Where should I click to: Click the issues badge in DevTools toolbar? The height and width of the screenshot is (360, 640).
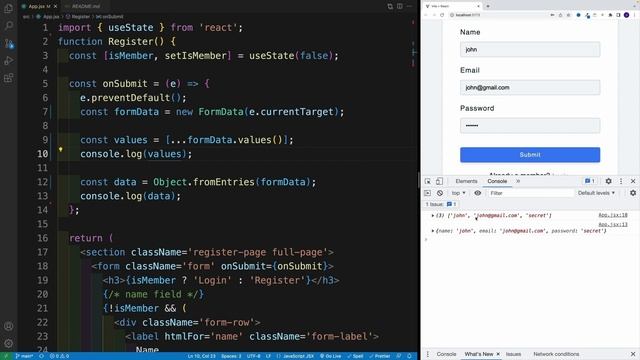(x=589, y=181)
